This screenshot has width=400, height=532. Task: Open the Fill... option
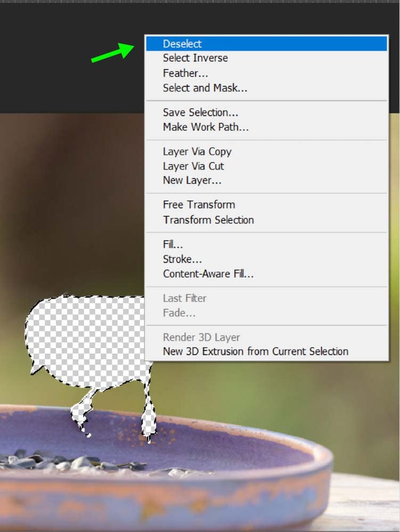[x=266, y=244]
